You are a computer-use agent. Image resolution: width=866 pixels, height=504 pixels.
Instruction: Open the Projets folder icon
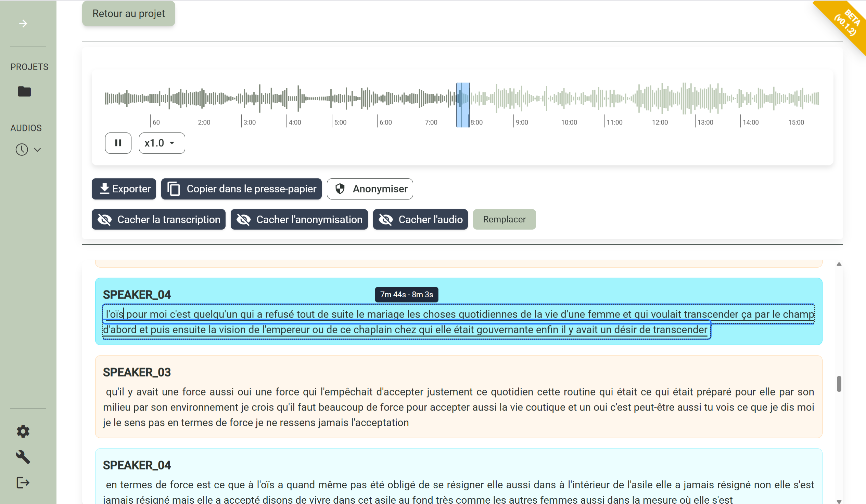point(24,91)
